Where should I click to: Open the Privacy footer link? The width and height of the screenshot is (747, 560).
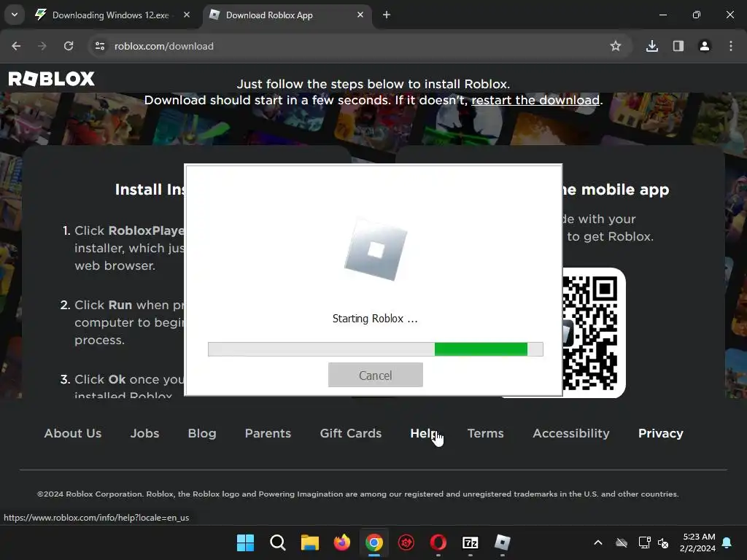(x=661, y=433)
